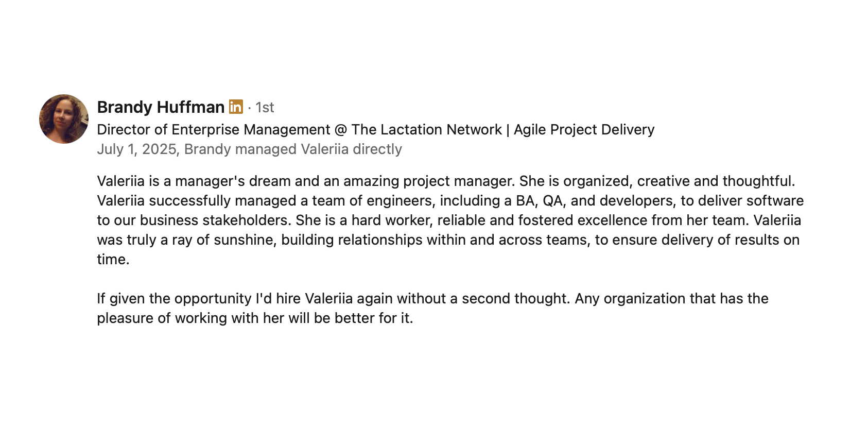Open Brandy Huffman's profile photo
Viewport: 868px width, 443px height.
(64, 119)
